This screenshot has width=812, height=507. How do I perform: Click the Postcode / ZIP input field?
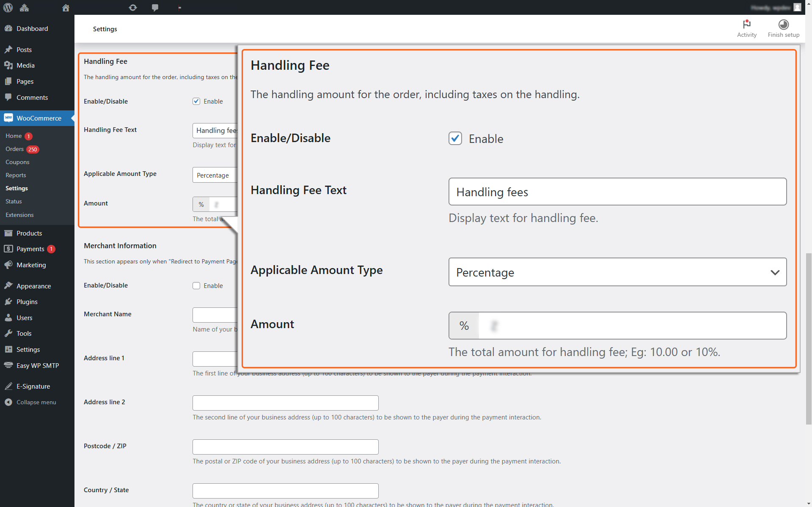286,447
